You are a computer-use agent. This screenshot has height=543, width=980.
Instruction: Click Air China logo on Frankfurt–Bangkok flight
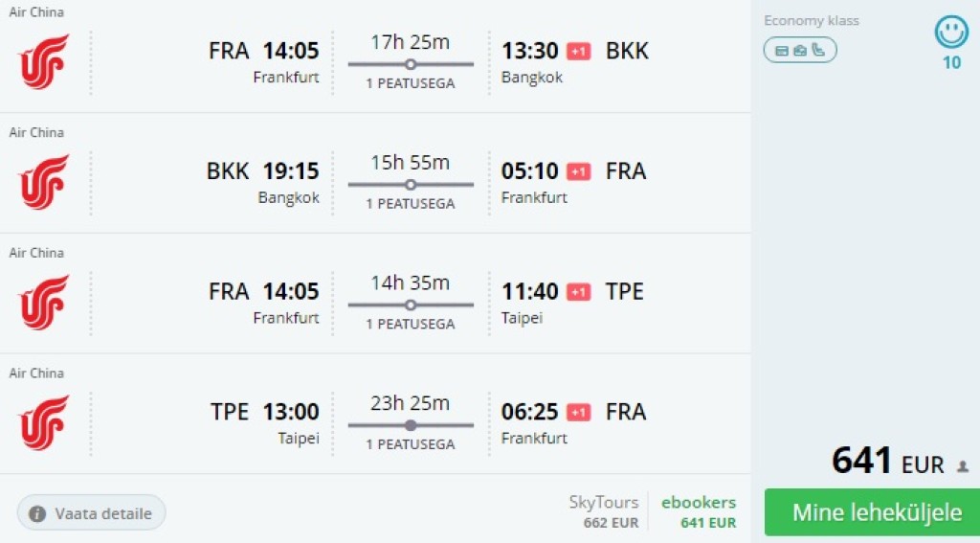(x=44, y=62)
